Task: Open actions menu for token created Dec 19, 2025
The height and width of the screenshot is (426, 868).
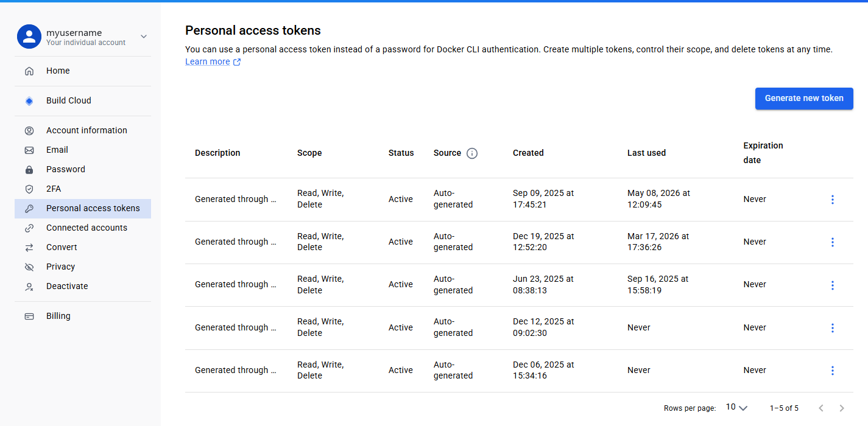Action: click(833, 242)
